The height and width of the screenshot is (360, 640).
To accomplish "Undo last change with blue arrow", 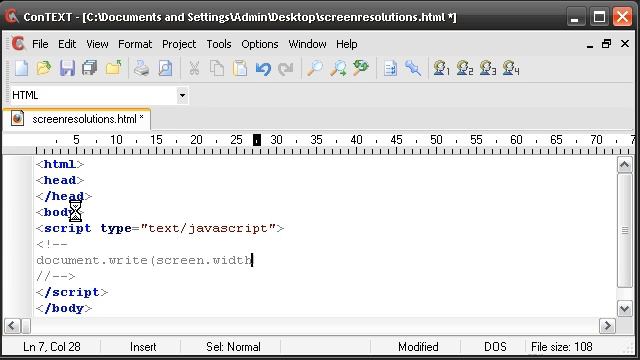I will tap(263, 69).
